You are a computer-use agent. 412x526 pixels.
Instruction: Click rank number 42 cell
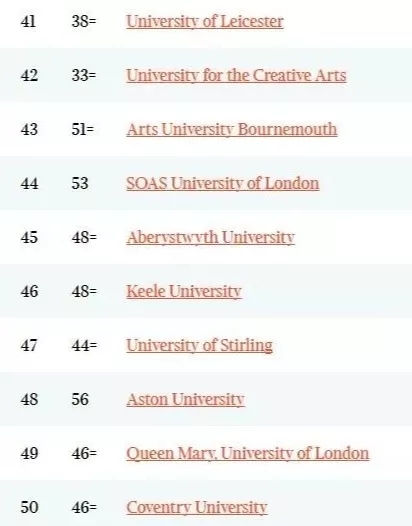point(29,75)
